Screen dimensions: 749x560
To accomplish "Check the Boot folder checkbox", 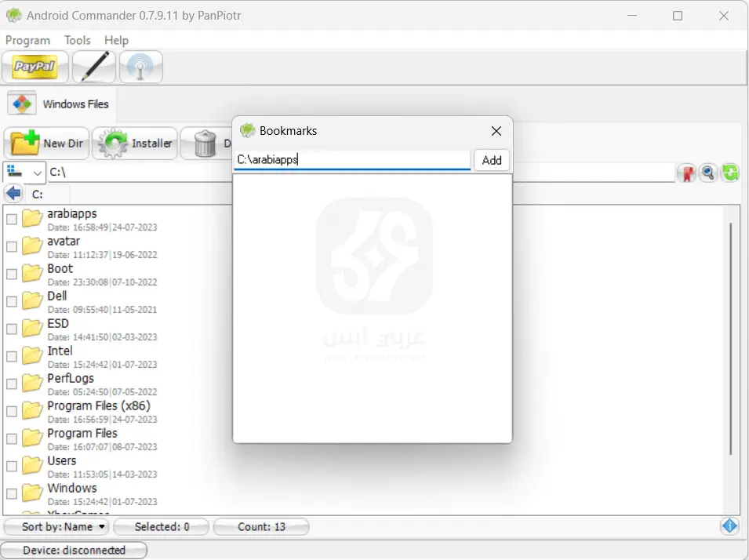I will (x=11, y=274).
